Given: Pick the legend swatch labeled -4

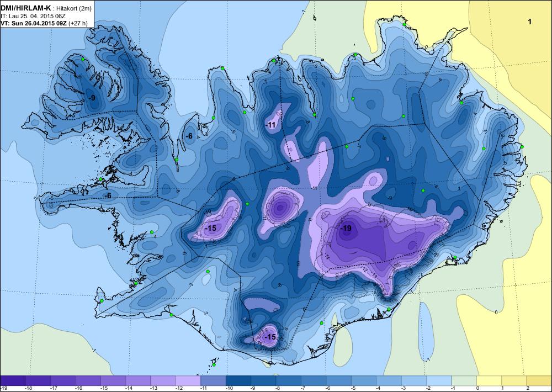Looking at the screenshot, I should [x=389, y=381].
